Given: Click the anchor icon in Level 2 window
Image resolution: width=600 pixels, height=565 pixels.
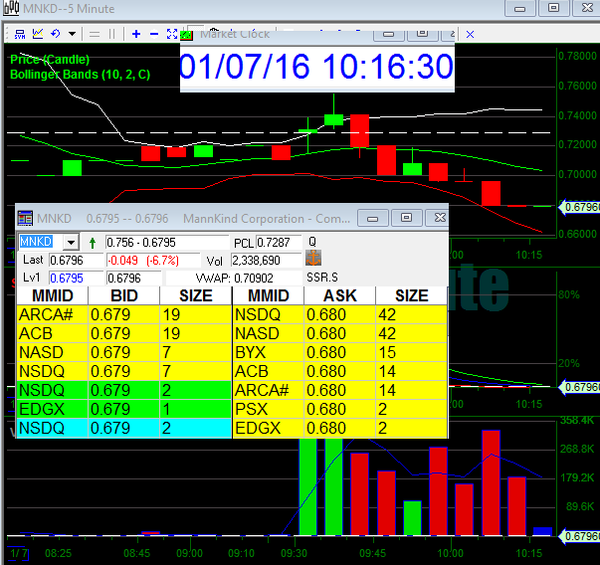Looking at the screenshot, I should click(x=312, y=259).
